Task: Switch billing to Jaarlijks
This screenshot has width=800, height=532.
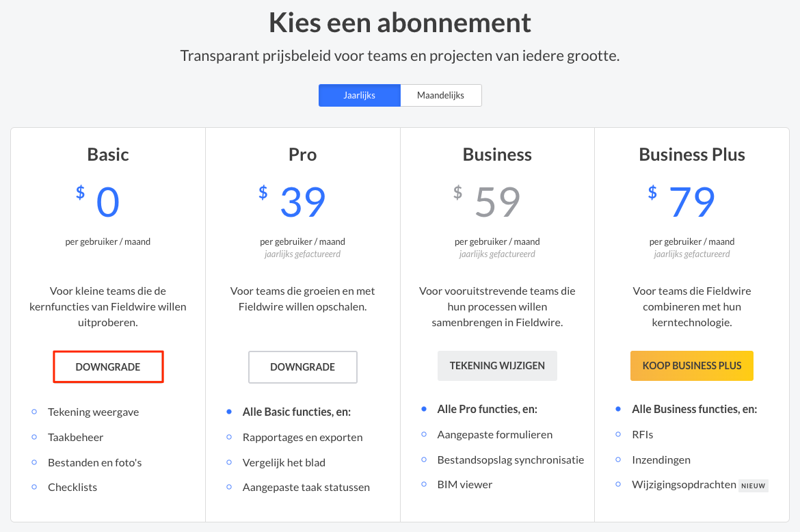Action: tap(359, 95)
